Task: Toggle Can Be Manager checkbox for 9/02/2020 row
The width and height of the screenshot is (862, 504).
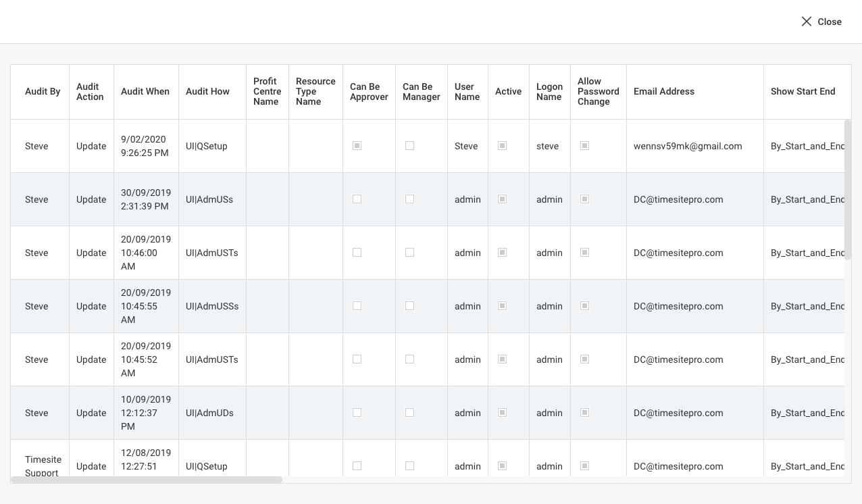Action: click(x=409, y=146)
